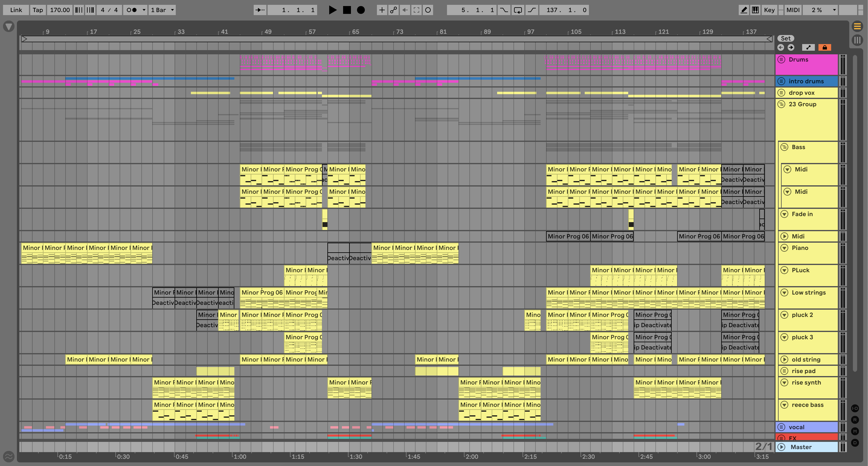Switch to Session View icon
Viewport: 868px width, 466px height.
(x=857, y=40)
